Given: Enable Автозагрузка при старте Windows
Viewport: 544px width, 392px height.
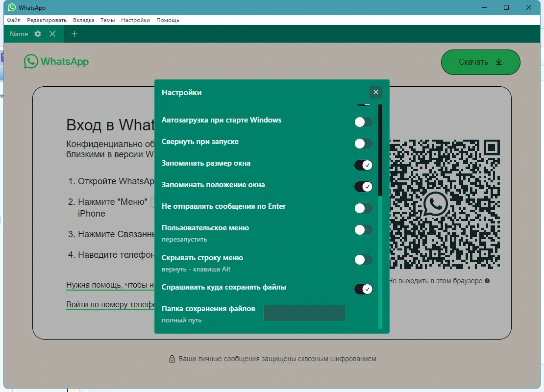Looking at the screenshot, I should (363, 122).
